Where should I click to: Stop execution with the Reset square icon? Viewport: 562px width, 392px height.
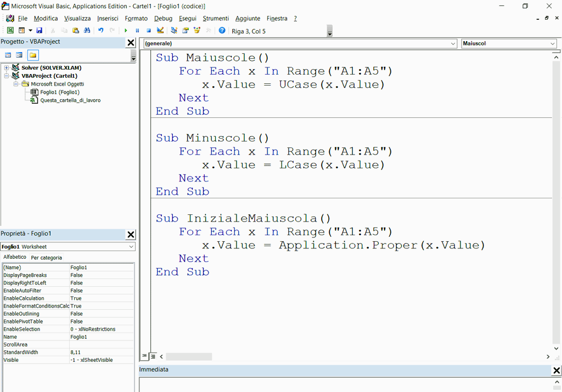[148, 31]
